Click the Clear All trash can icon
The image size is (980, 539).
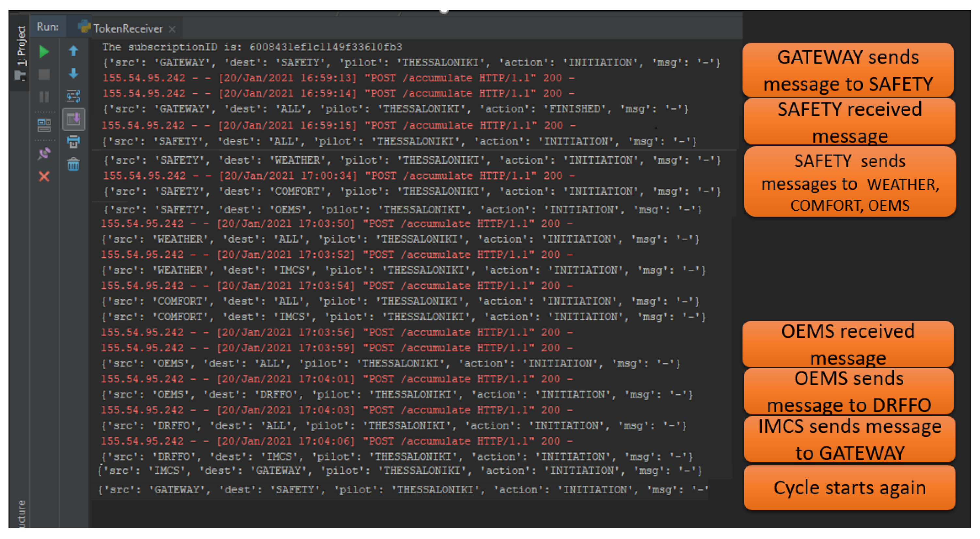tap(73, 165)
